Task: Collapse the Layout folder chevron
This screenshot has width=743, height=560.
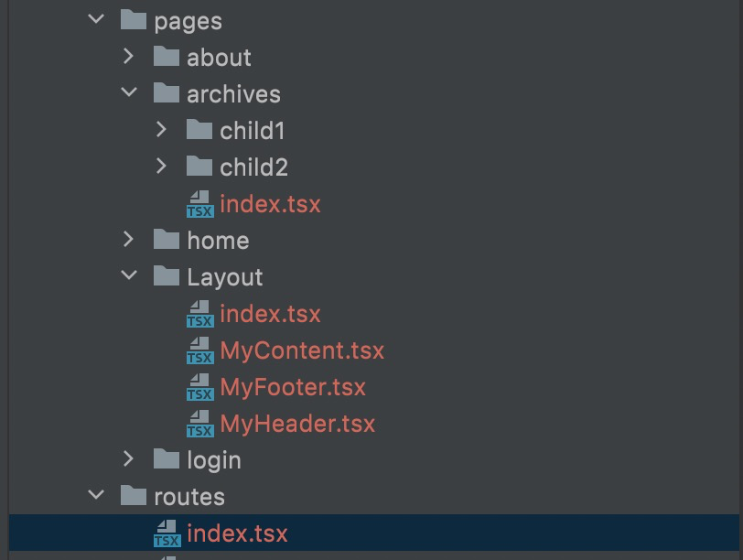Action: 129,276
